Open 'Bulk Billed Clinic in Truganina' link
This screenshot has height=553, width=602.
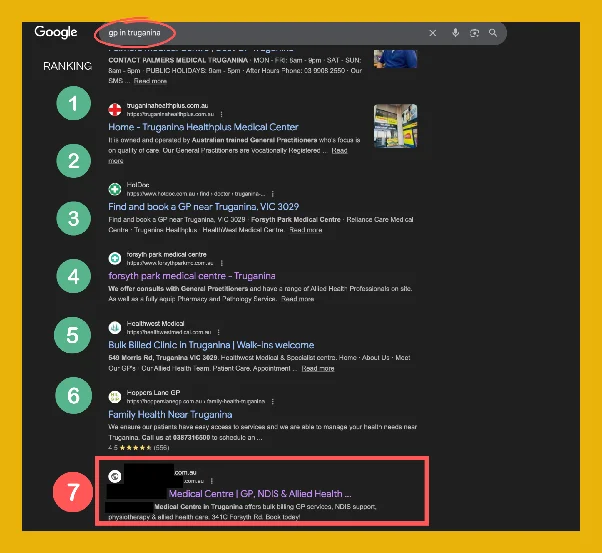[x=211, y=345]
